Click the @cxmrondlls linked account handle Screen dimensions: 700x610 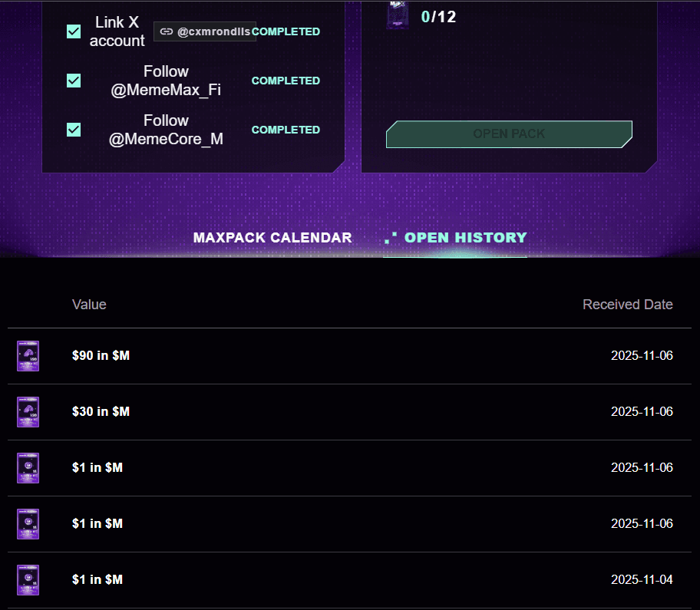(214, 32)
